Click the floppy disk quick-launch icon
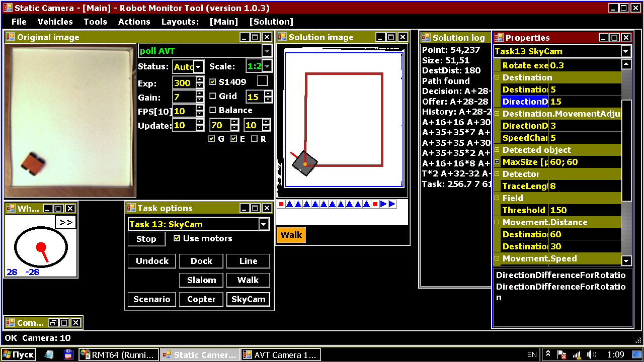The width and height of the screenshot is (644, 362). [68, 354]
